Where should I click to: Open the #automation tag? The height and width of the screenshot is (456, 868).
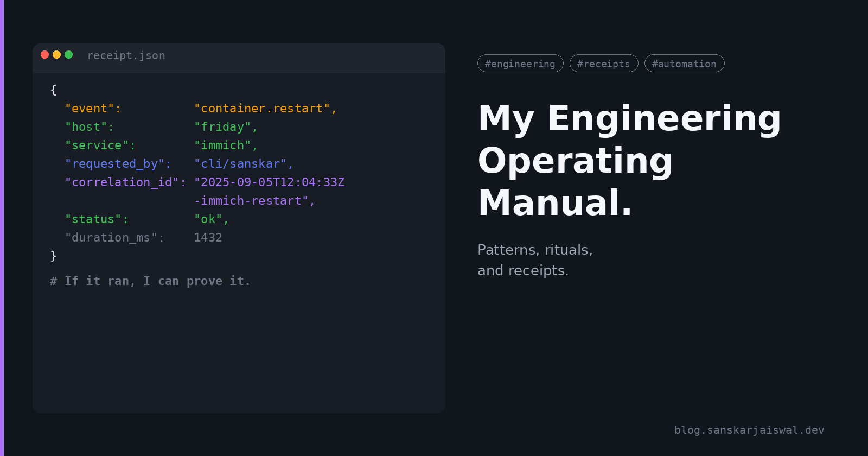click(x=684, y=64)
